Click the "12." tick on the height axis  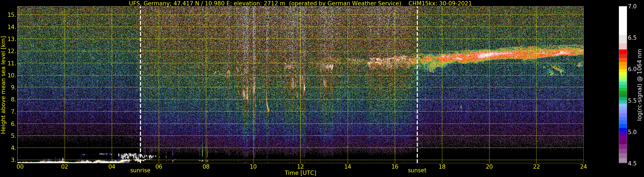pyautogui.click(x=12, y=51)
